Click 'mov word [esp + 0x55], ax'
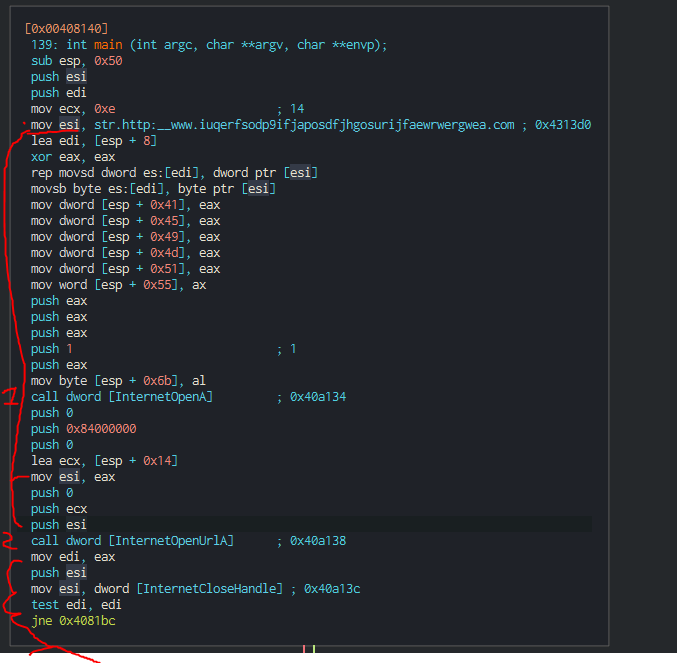The width and height of the screenshot is (677, 663). click(x=118, y=284)
